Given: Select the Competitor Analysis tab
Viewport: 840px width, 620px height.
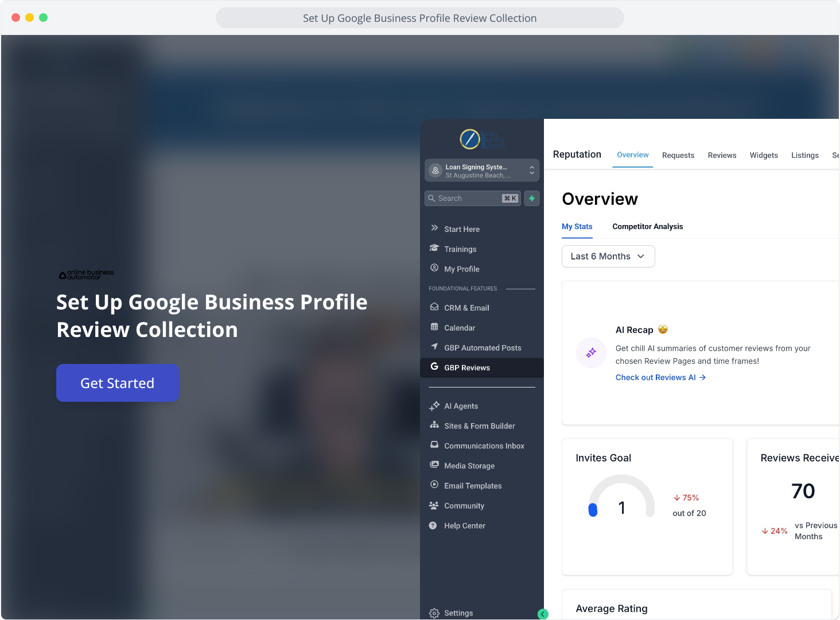Looking at the screenshot, I should click(648, 227).
